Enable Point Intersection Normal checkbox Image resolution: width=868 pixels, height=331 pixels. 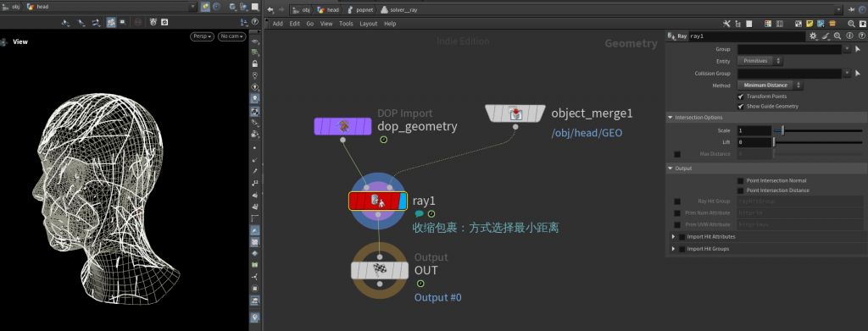(x=741, y=180)
